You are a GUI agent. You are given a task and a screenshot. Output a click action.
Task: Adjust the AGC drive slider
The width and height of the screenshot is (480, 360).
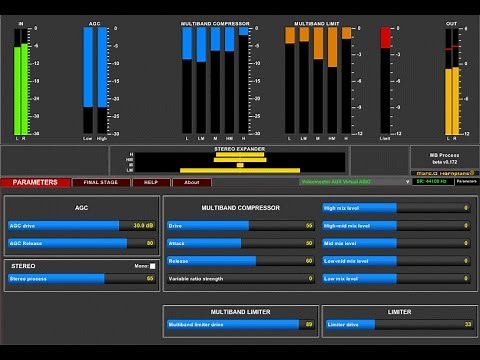tap(82, 226)
